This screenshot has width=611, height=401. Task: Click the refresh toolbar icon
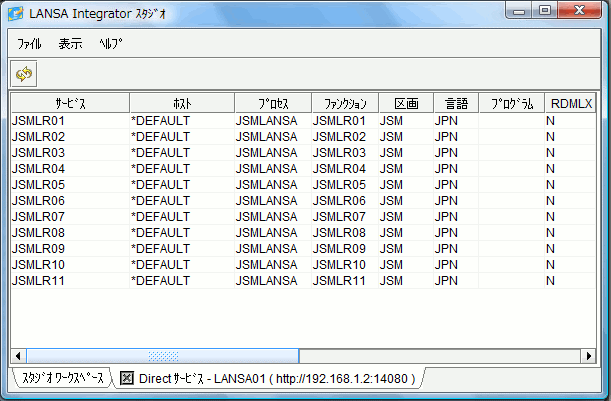tap(24, 73)
